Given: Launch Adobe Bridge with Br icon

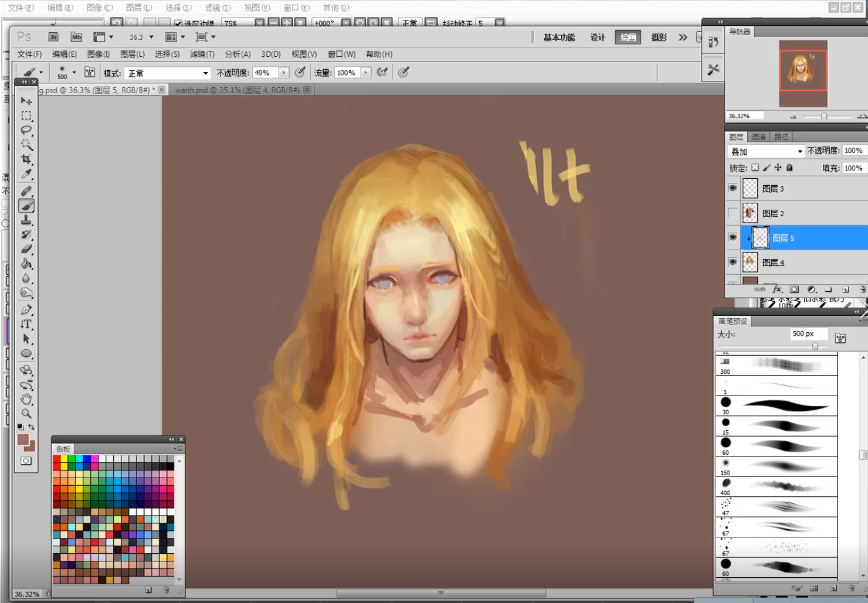Looking at the screenshot, I should [x=53, y=37].
